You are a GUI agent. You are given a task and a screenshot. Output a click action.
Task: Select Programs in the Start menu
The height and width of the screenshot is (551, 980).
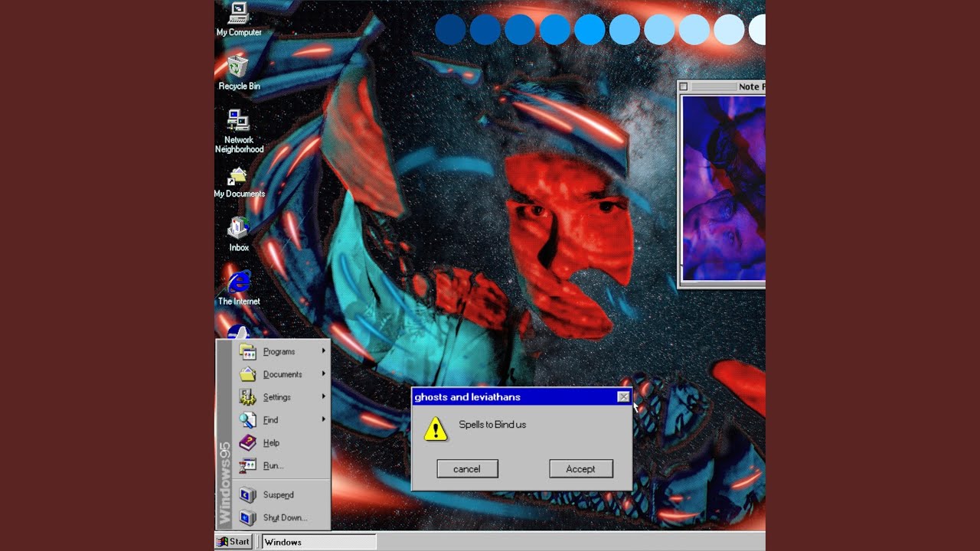point(281,351)
